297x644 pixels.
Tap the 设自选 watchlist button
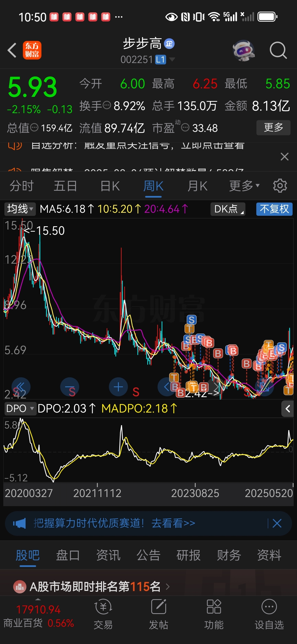269,615
